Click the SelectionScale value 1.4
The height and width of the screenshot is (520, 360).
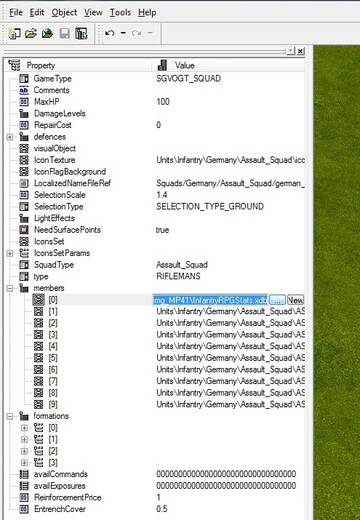coord(162,195)
